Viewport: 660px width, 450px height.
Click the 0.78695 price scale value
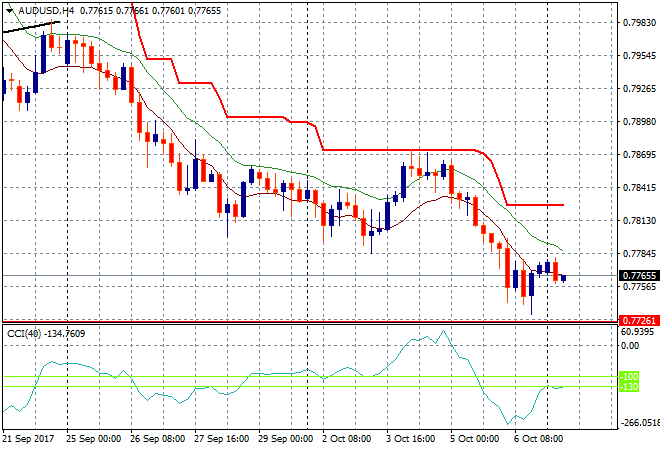639,155
